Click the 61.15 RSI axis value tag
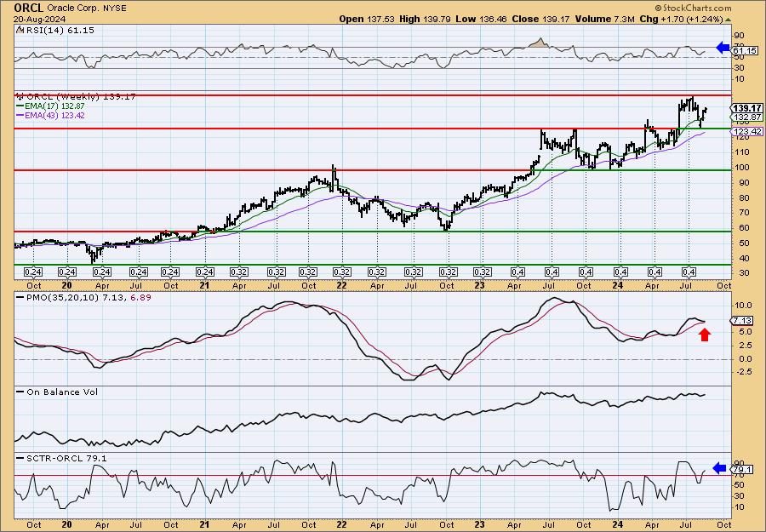Image resolution: width=766 pixels, height=532 pixels. 746,50
